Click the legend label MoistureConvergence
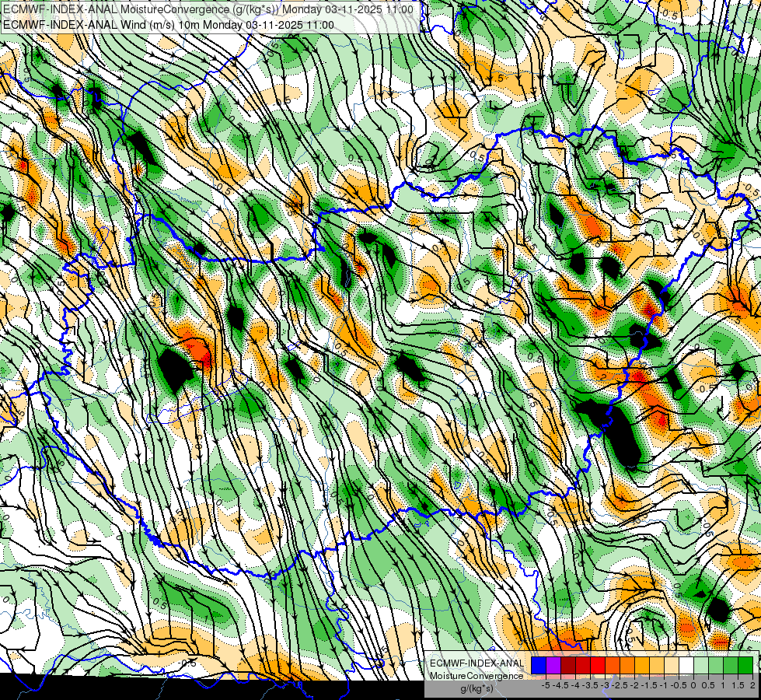The height and width of the screenshot is (700, 761). coord(476,676)
